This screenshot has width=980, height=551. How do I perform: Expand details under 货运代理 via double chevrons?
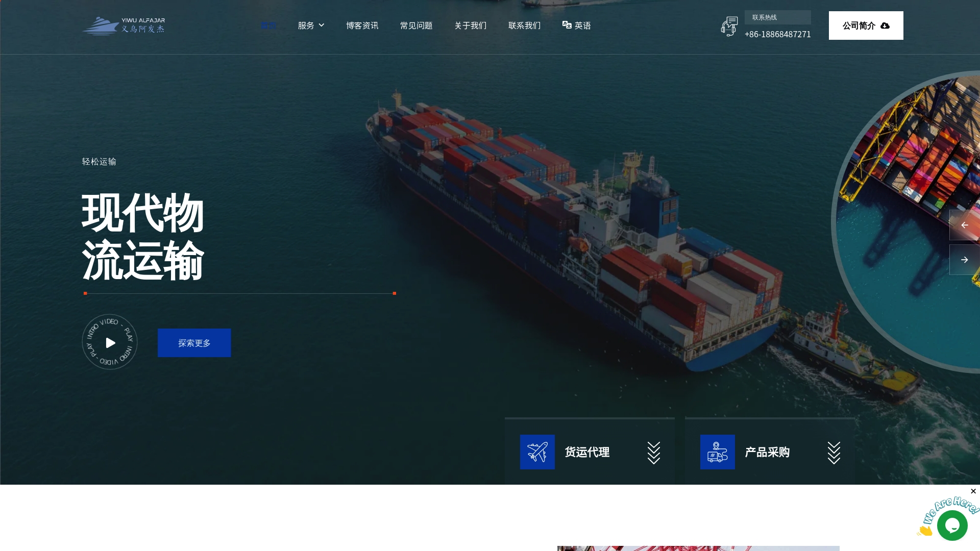[x=654, y=452]
